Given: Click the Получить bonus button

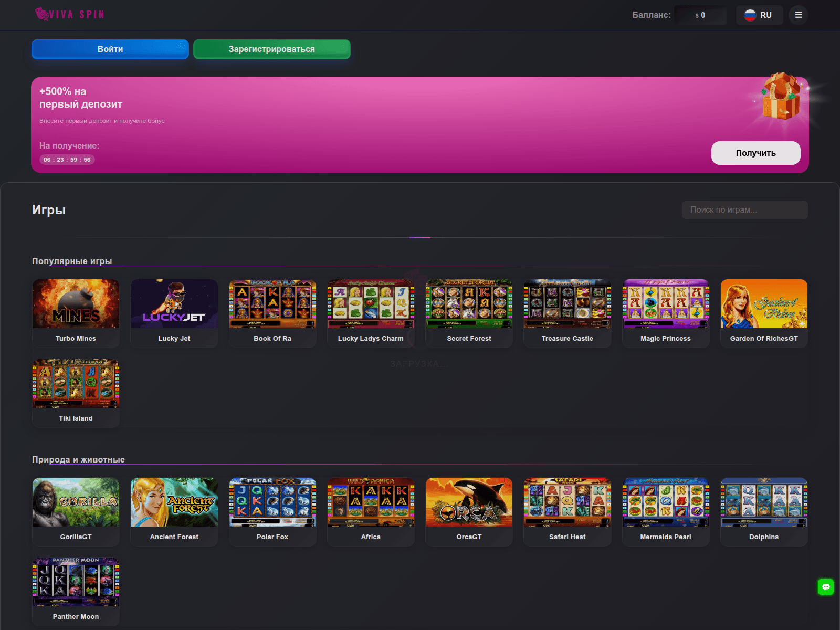Looking at the screenshot, I should point(756,153).
